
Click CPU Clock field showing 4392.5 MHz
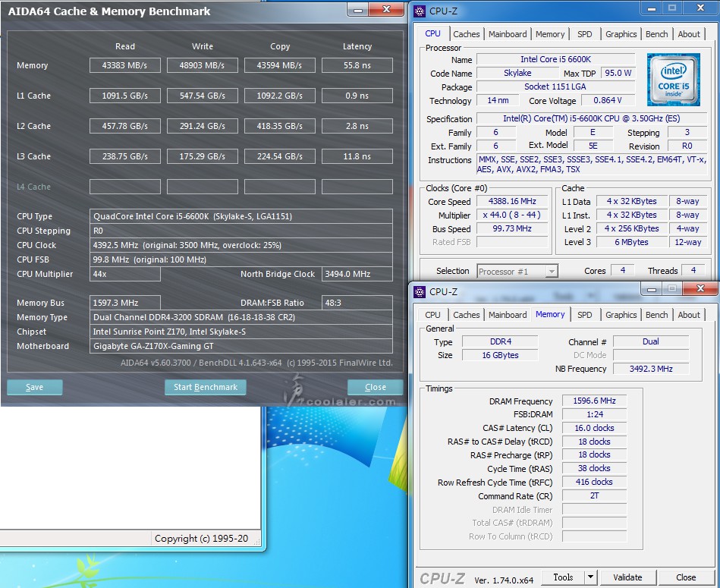241,245
